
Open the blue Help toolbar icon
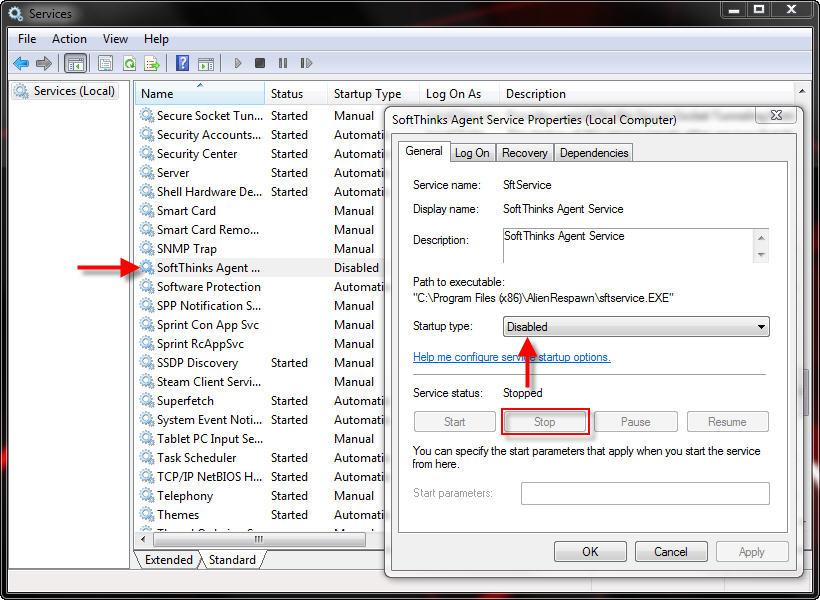(182, 63)
